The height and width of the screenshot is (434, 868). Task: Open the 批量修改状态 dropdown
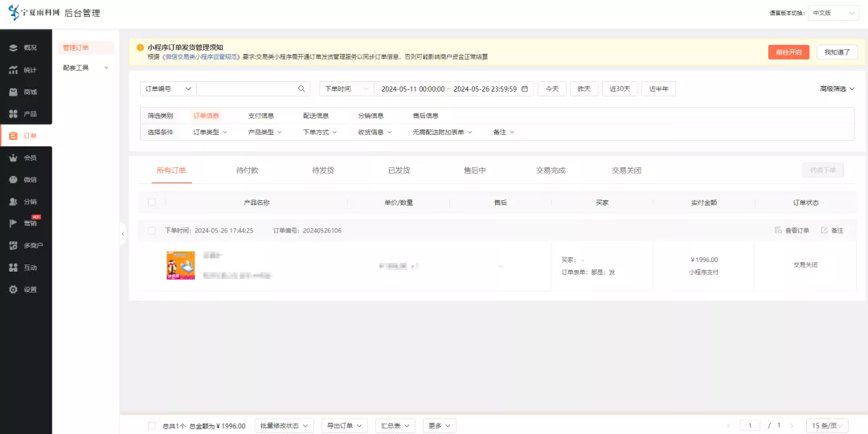coord(285,426)
